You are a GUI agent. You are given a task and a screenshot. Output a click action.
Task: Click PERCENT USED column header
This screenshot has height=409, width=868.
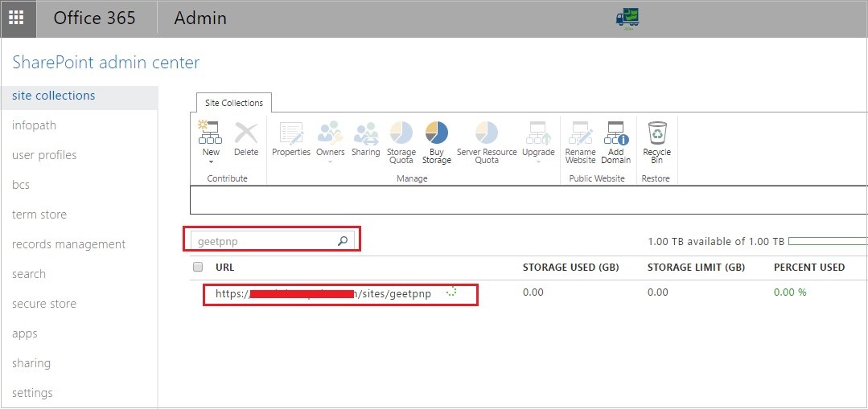[x=809, y=268]
